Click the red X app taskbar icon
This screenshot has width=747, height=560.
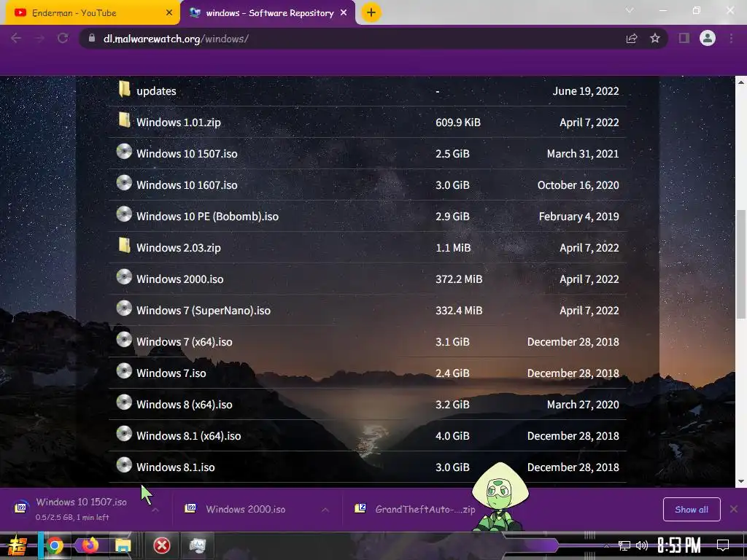pos(161,545)
